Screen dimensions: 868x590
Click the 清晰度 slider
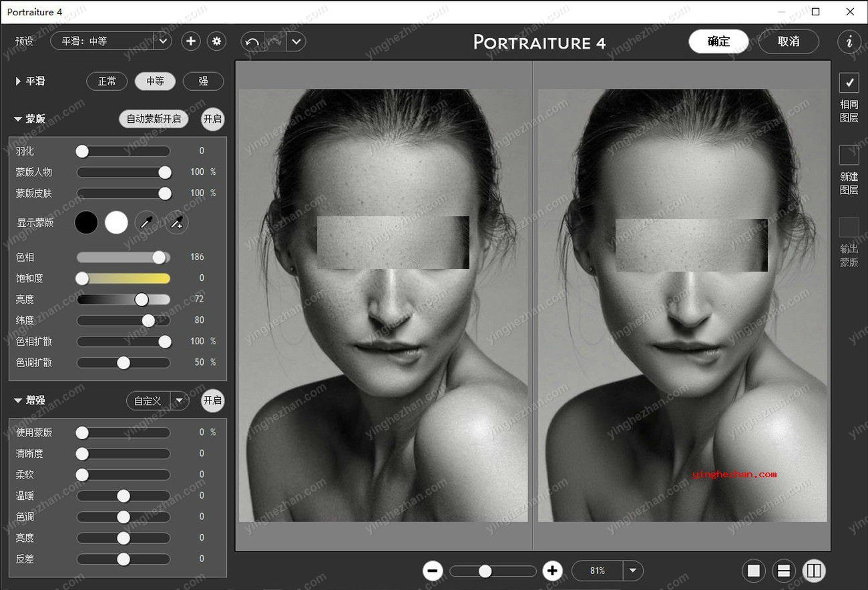tap(124, 454)
